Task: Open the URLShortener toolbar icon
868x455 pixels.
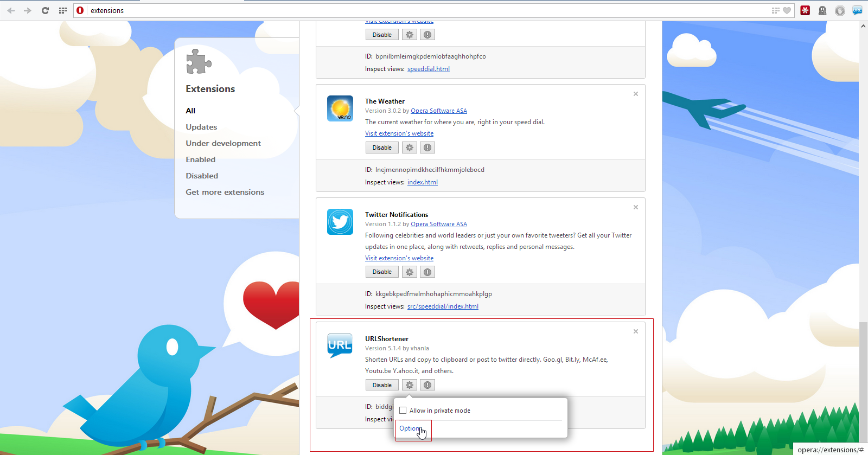Action: pyautogui.click(x=857, y=10)
